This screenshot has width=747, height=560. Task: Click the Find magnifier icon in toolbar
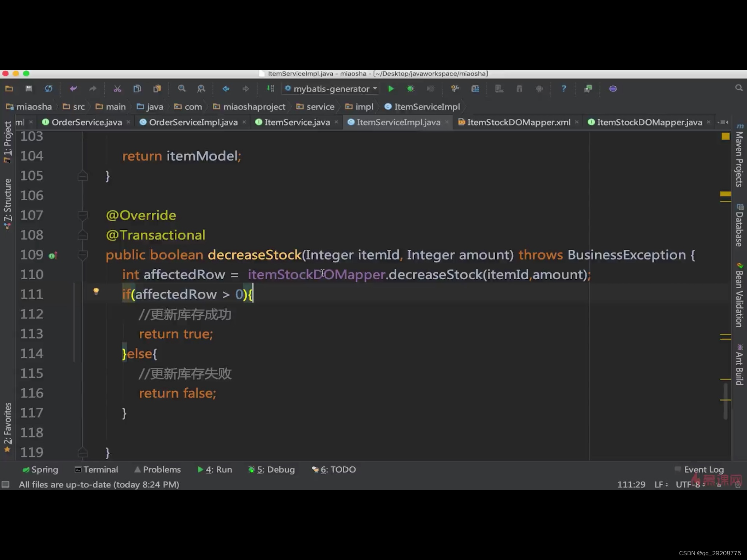click(181, 89)
